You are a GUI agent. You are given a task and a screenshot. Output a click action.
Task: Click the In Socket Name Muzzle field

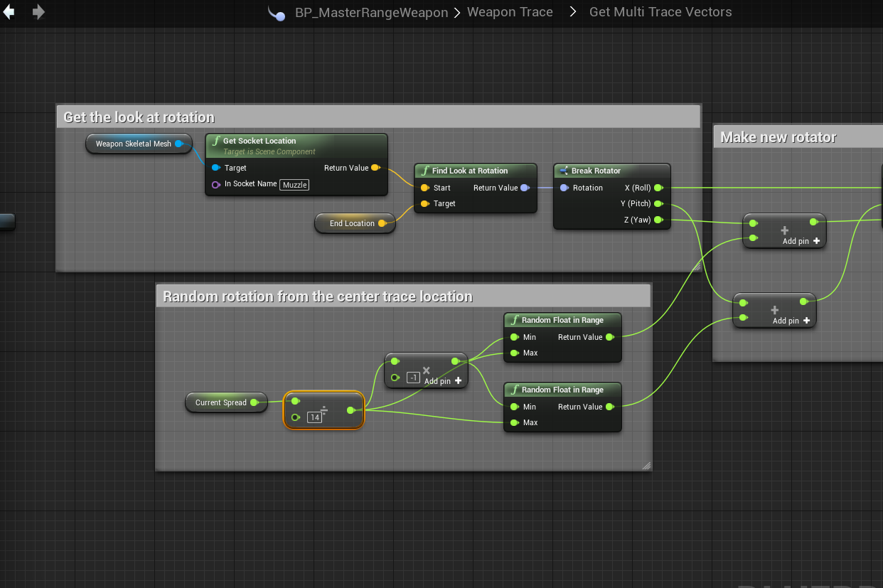click(294, 184)
